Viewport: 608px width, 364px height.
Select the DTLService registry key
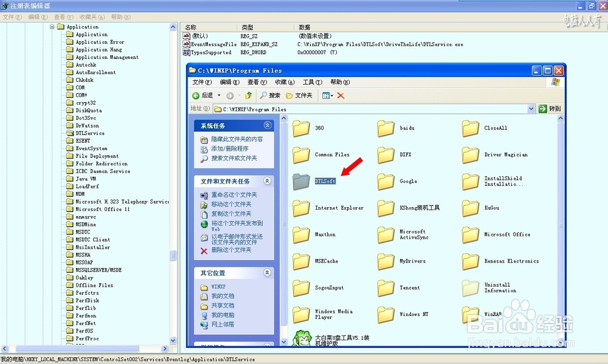click(x=90, y=133)
